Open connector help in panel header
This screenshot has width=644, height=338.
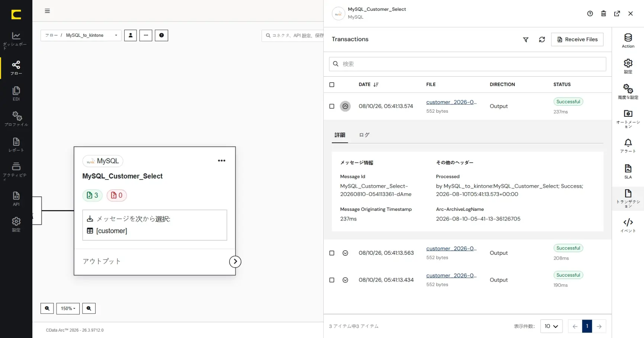click(590, 13)
